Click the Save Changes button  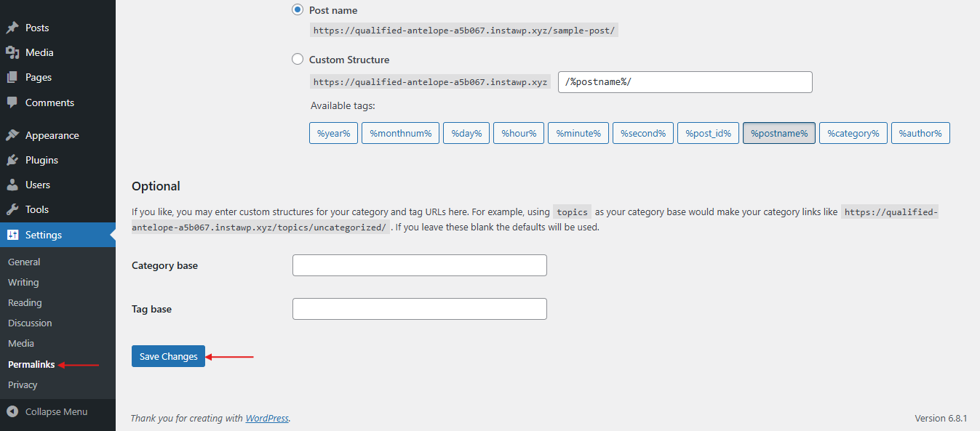tap(168, 356)
